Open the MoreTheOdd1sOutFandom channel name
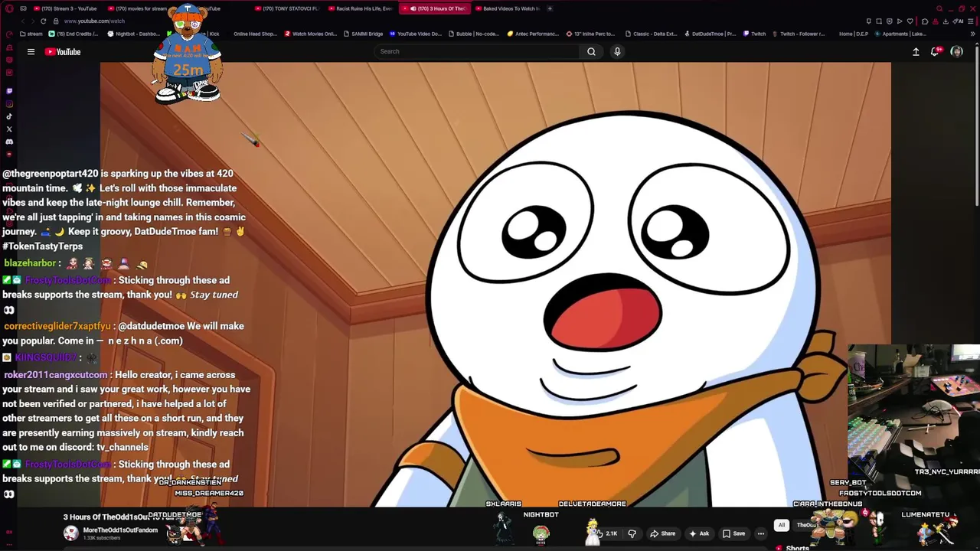 [120, 530]
